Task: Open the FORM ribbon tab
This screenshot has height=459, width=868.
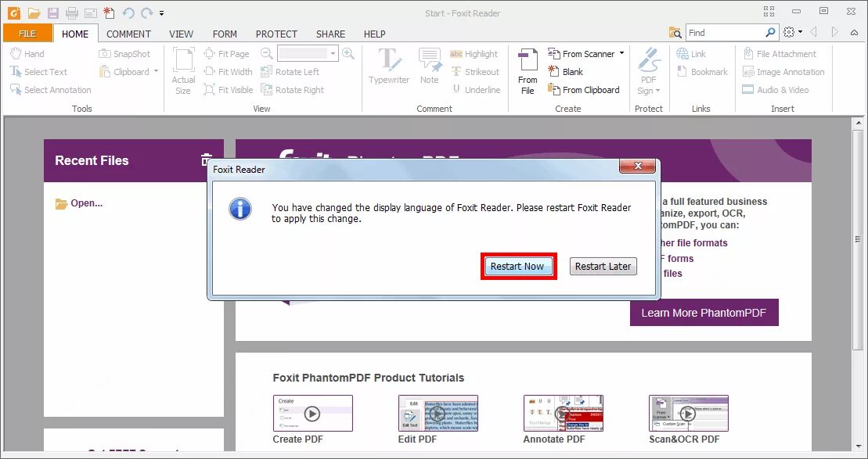Action: click(x=225, y=34)
